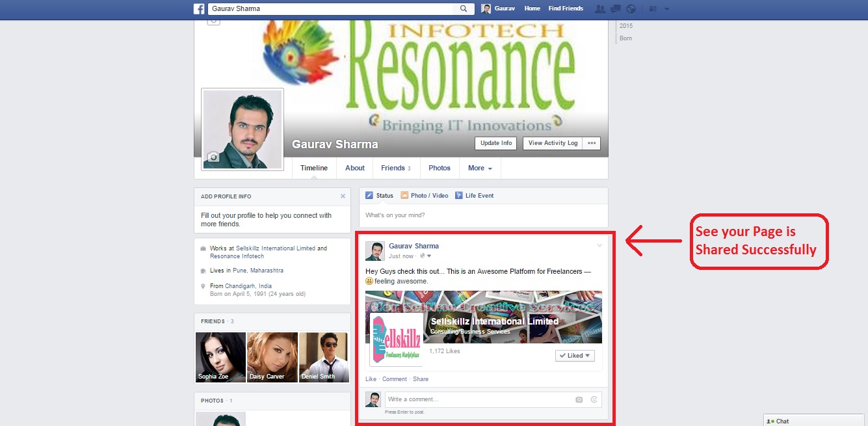Click the 1,172 Likes count text

coord(445,351)
